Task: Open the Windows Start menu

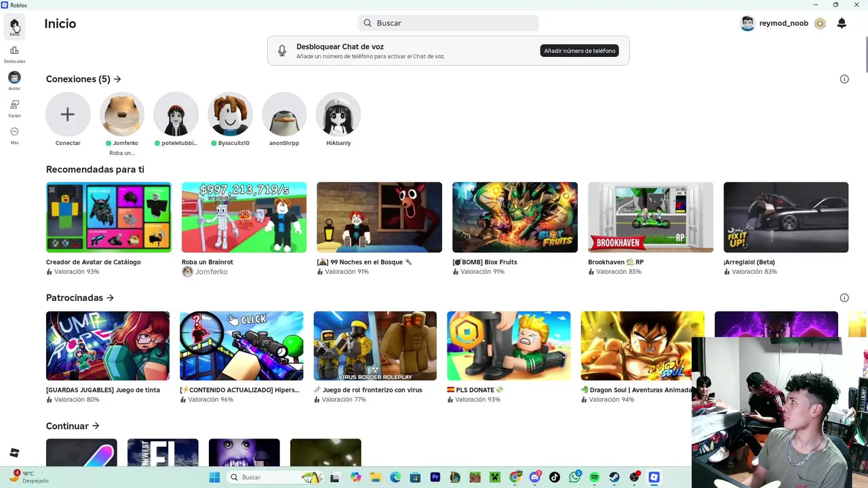Action: click(x=214, y=477)
